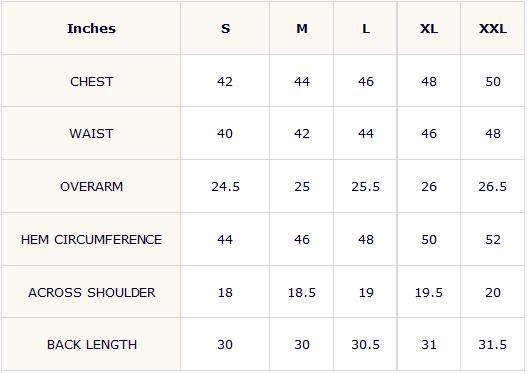This screenshot has height=374, width=528.
Task: Click across shoulder value 19.5 for XL
Action: (429, 292)
